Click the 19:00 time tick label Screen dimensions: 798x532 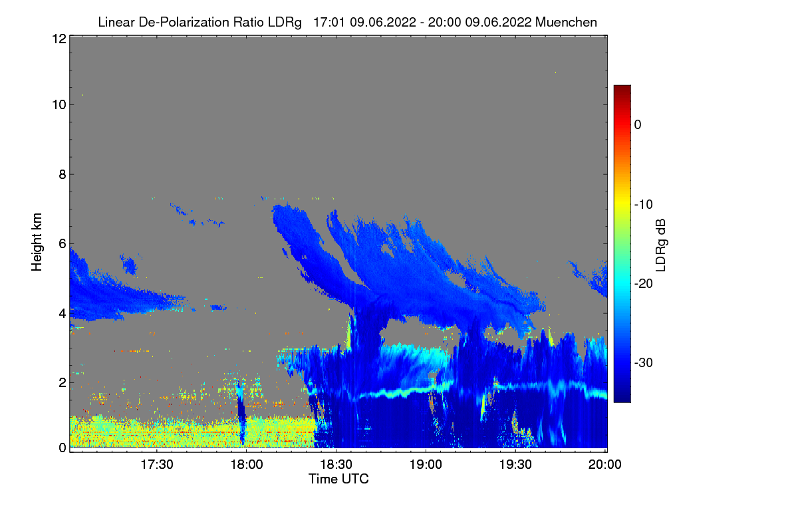tap(426, 464)
